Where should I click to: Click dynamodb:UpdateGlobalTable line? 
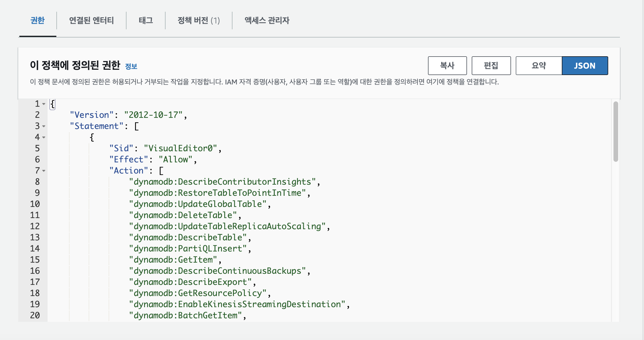200,204
